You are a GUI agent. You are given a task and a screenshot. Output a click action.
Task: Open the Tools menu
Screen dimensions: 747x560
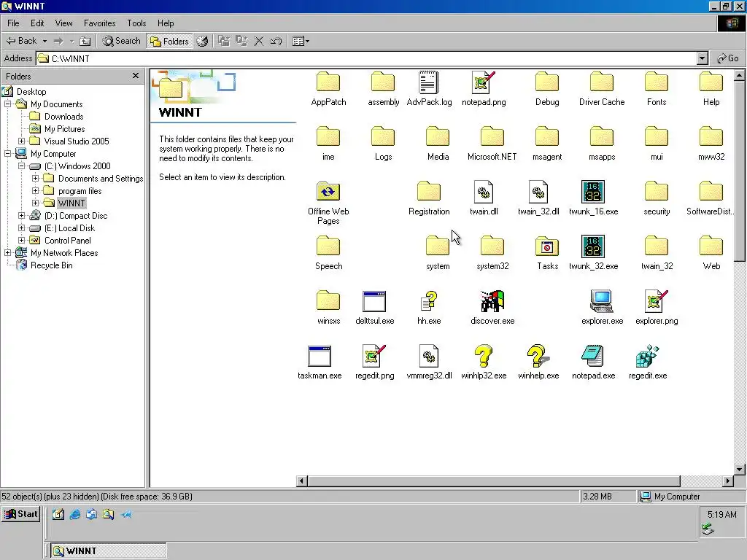tap(136, 23)
